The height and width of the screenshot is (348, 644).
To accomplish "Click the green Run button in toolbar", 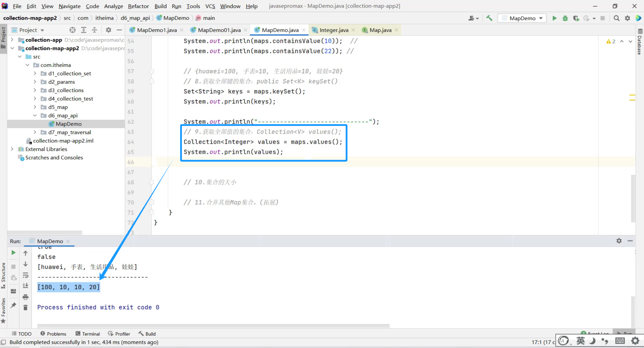I will click(554, 18).
